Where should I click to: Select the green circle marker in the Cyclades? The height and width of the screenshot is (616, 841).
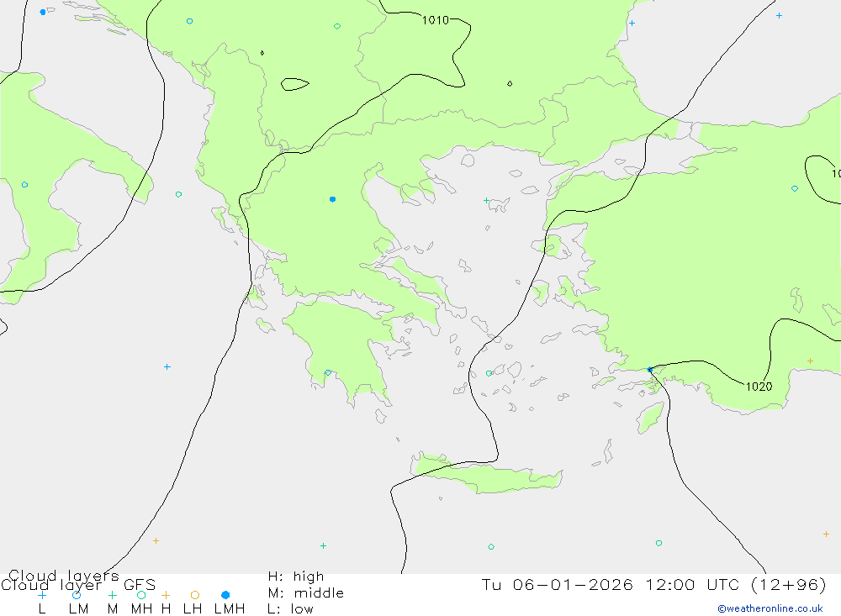pos(489,373)
